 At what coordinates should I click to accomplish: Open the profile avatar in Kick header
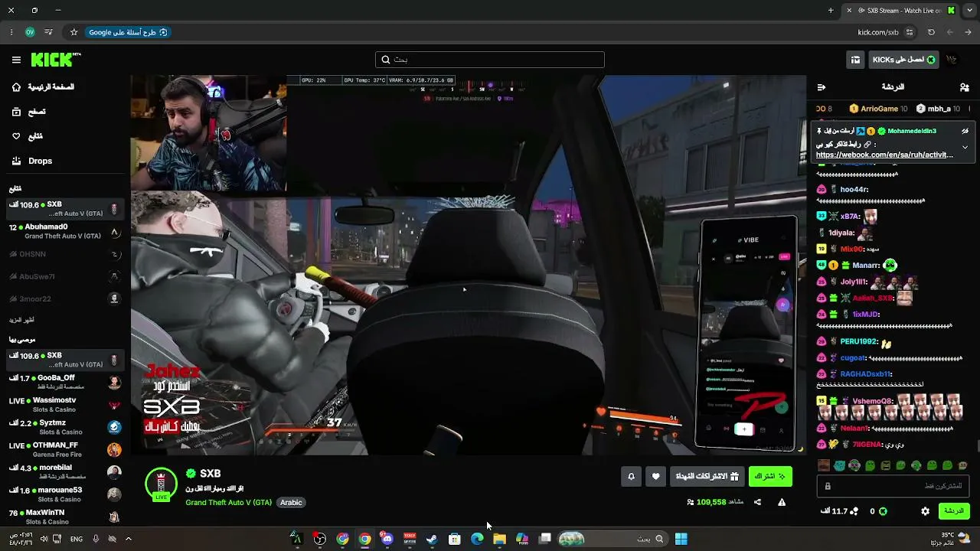[x=952, y=60]
